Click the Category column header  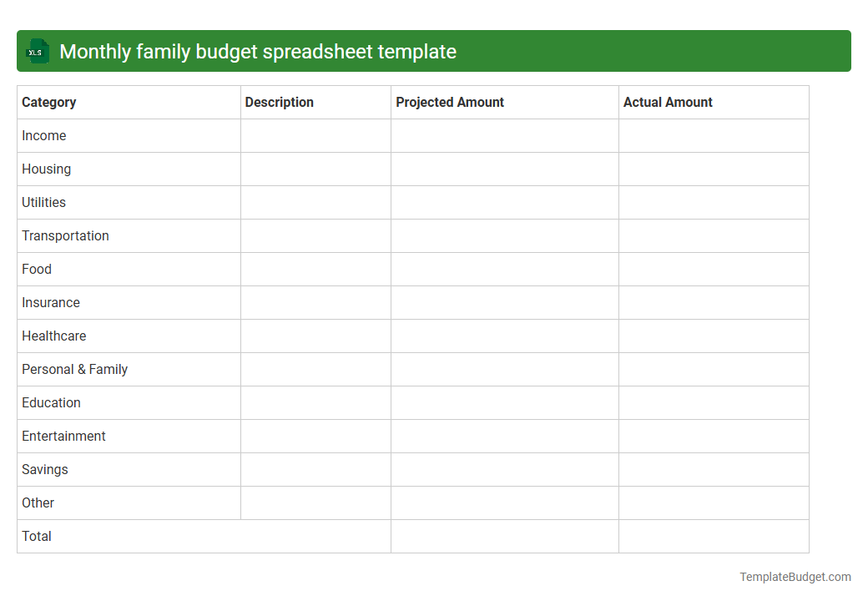pyautogui.click(x=49, y=102)
